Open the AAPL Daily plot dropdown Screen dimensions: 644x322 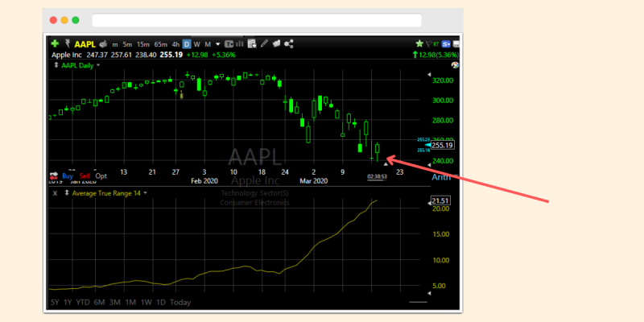(x=98, y=65)
